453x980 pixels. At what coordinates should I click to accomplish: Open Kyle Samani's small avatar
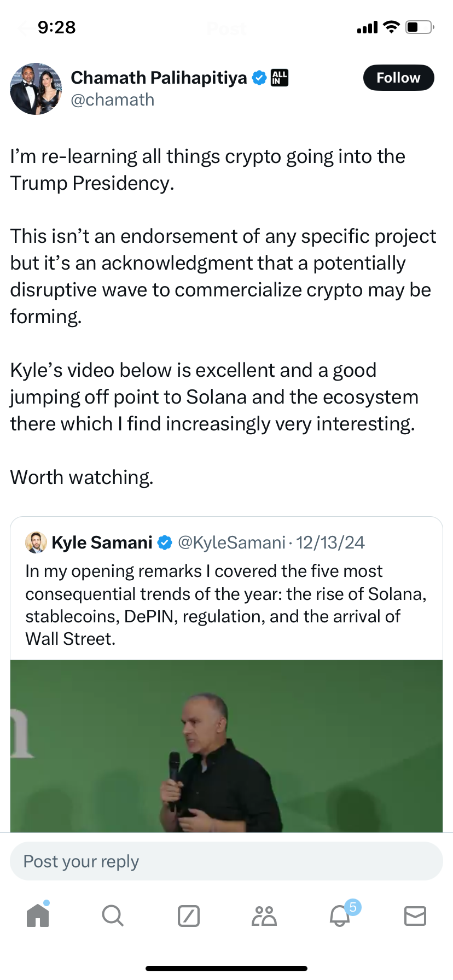(36, 542)
